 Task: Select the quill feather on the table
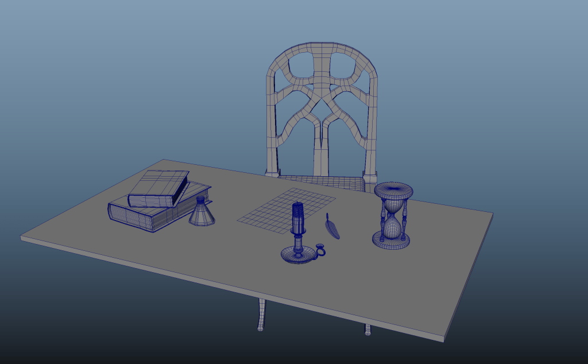point(332,227)
